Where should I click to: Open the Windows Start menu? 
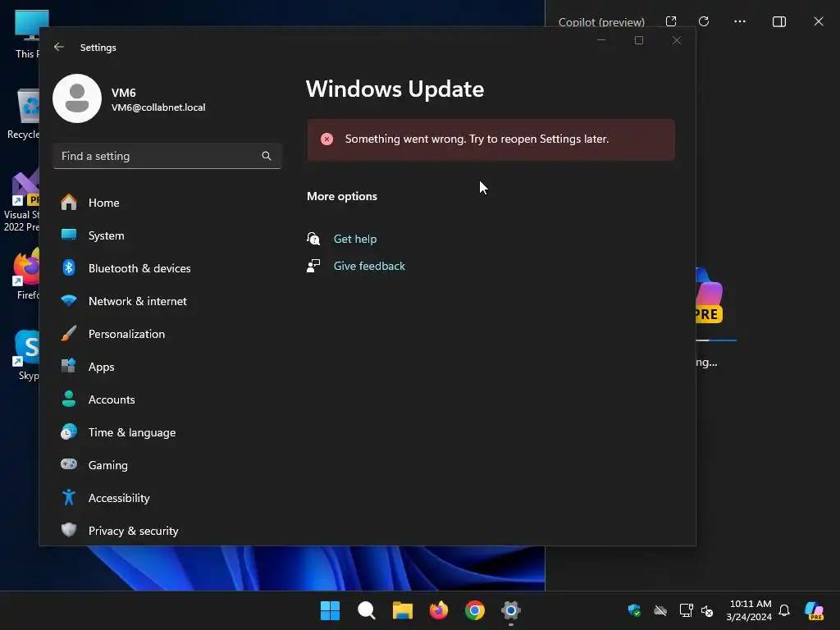click(x=330, y=610)
